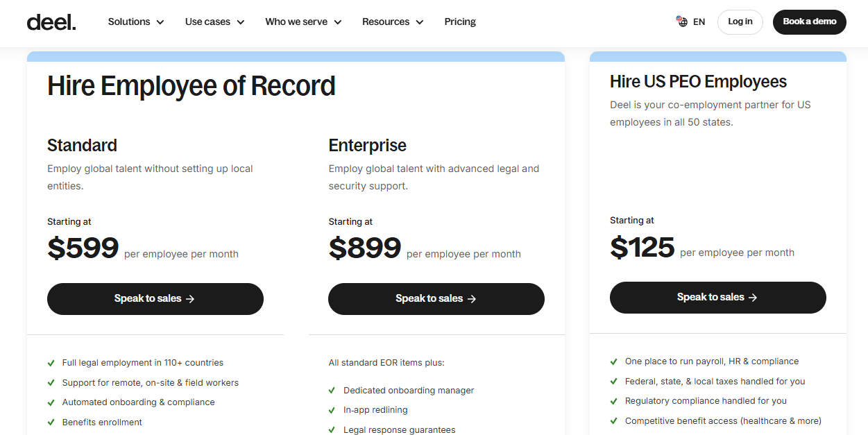Click the $899 price
Screen dimensions: 868x435
(x=365, y=248)
